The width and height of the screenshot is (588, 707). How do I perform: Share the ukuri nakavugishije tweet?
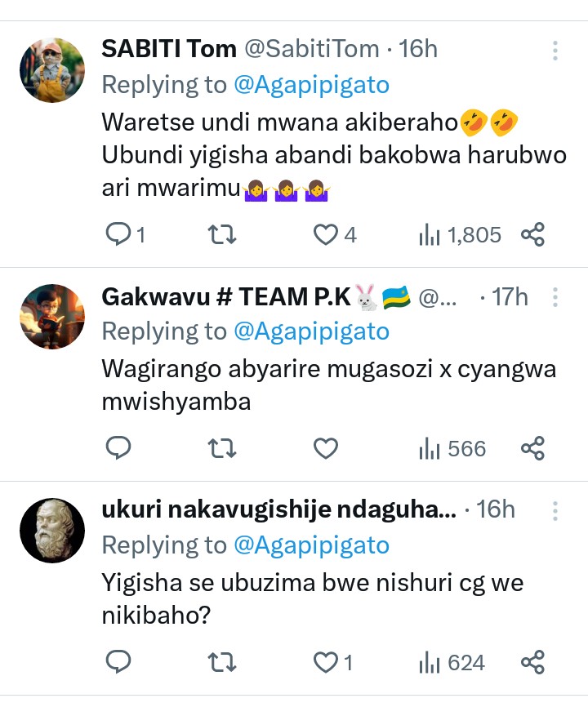[x=532, y=662]
